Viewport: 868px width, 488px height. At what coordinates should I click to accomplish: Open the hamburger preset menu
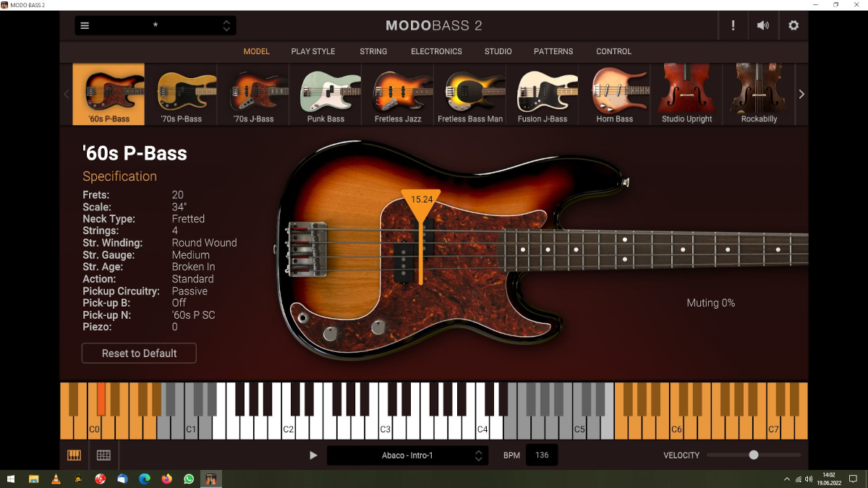point(85,26)
